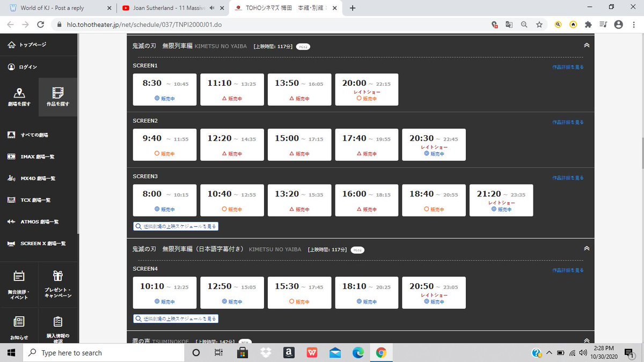Open Chrome three-dot menu
Viewport: 644px width, 362px height.
point(633,25)
